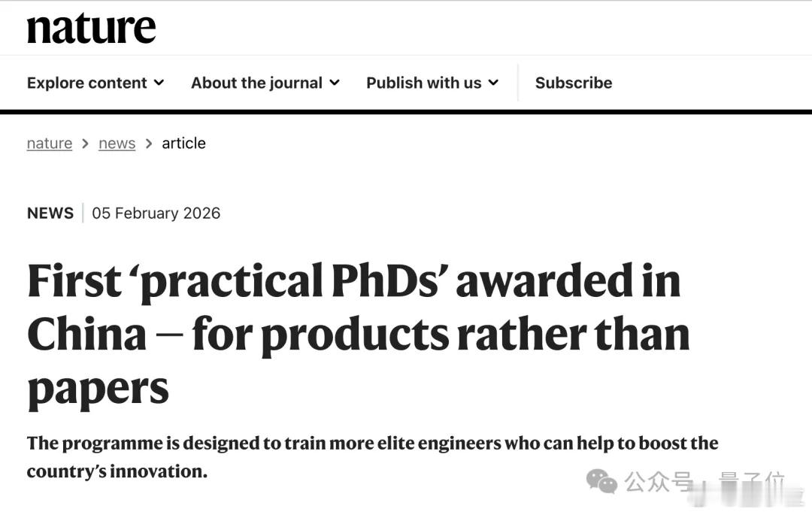Click the nature logo at top
The image size is (812, 515).
pos(91,28)
